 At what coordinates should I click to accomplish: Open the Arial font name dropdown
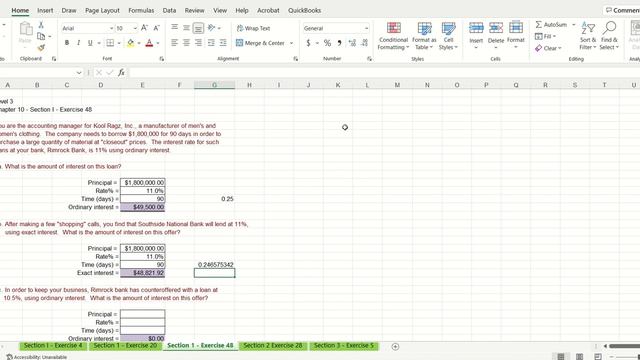(111, 29)
